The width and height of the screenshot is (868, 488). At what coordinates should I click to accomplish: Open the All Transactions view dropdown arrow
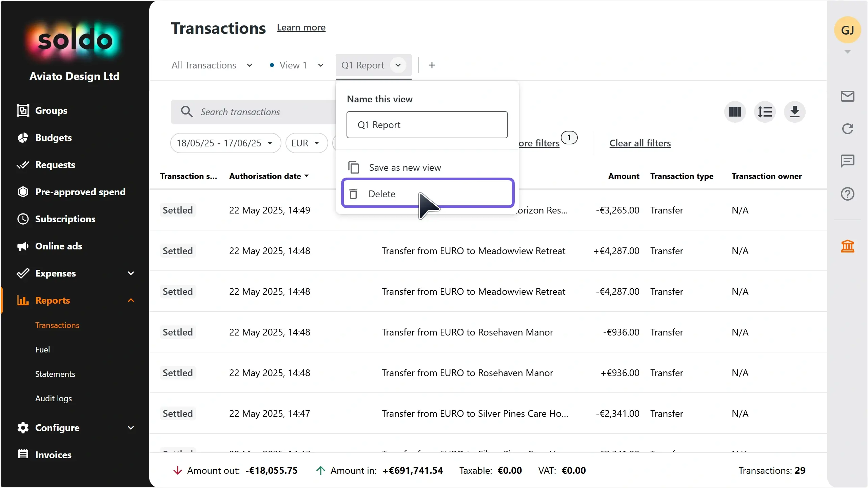click(x=250, y=65)
